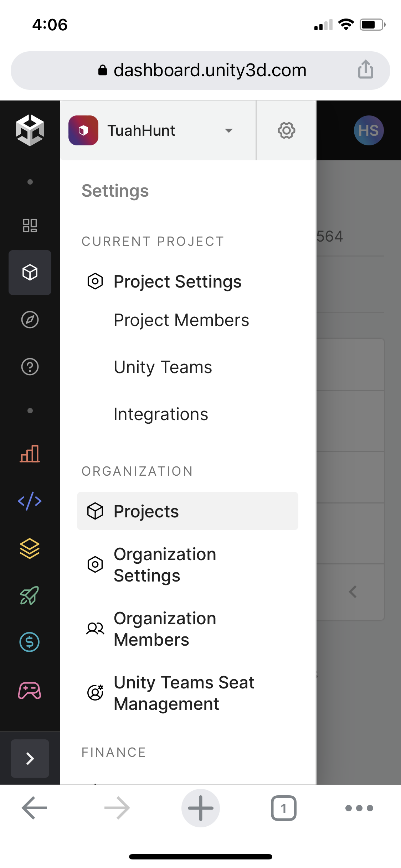Click the blue code brackets icon

pyautogui.click(x=30, y=501)
